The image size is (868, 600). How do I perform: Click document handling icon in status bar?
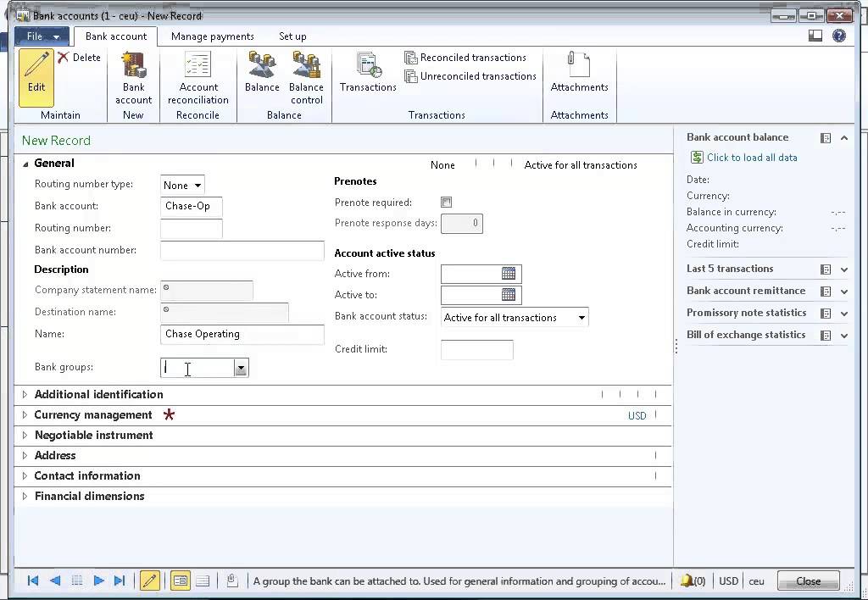click(x=232, y=581)
